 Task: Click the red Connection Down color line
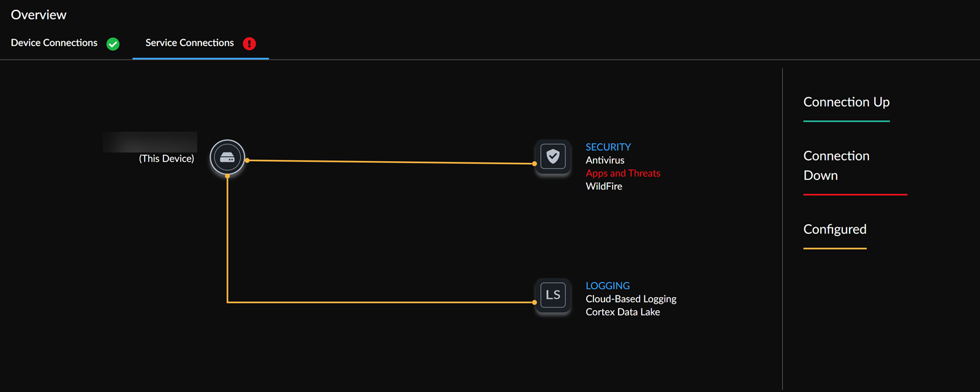(854, 195)
